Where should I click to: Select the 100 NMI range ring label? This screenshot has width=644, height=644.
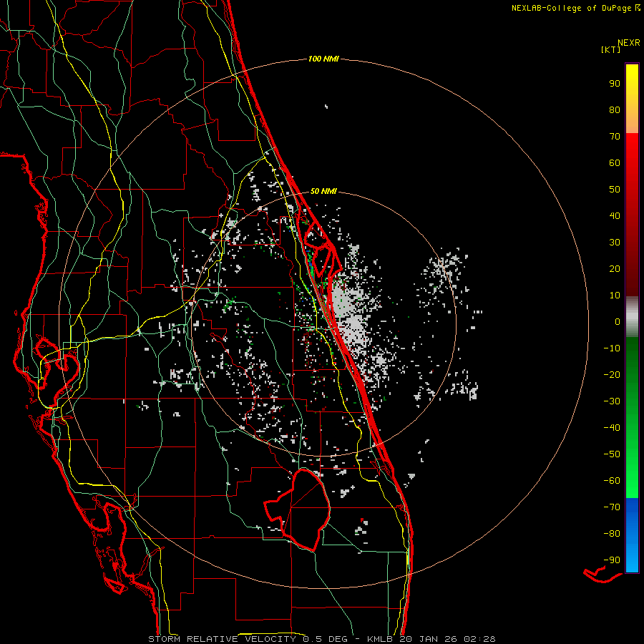[323, 59]
